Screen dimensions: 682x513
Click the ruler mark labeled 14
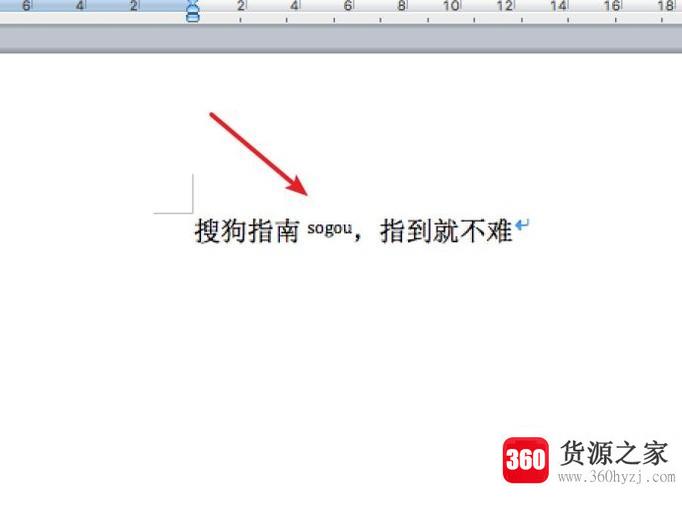coord(558,6)
